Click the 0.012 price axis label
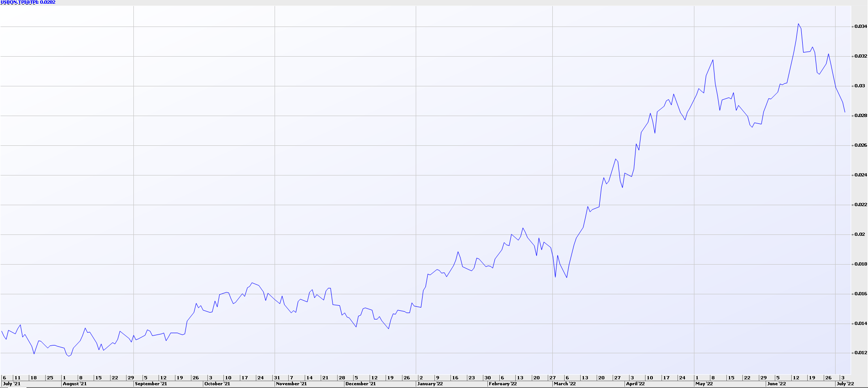This screenshot has height=388, width=868. pyautogui.click(x=861, y=353)
